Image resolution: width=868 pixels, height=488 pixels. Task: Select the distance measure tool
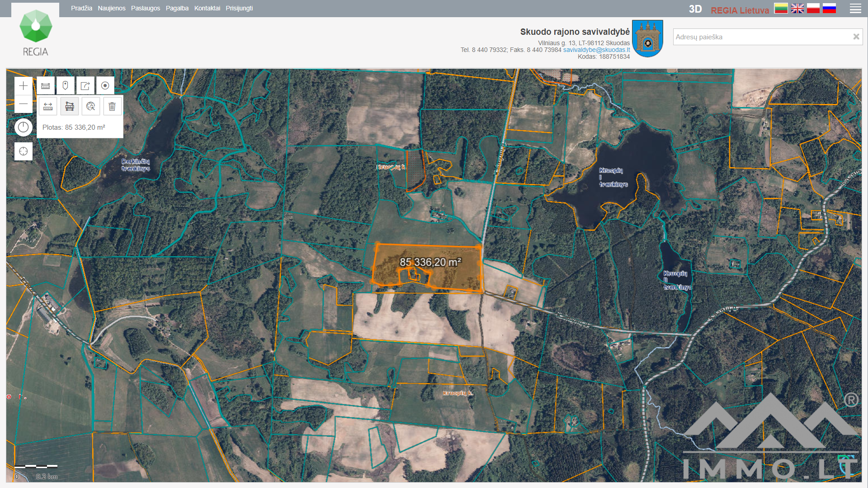48,107
